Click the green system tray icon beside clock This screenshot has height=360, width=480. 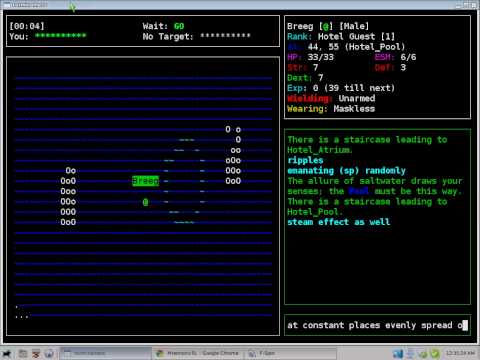pos(435,353)
